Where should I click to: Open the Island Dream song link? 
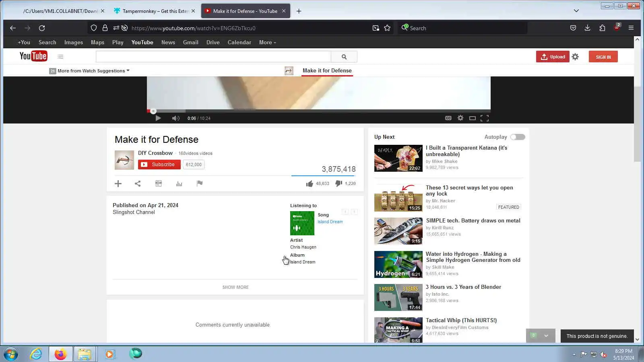[330, 222]
